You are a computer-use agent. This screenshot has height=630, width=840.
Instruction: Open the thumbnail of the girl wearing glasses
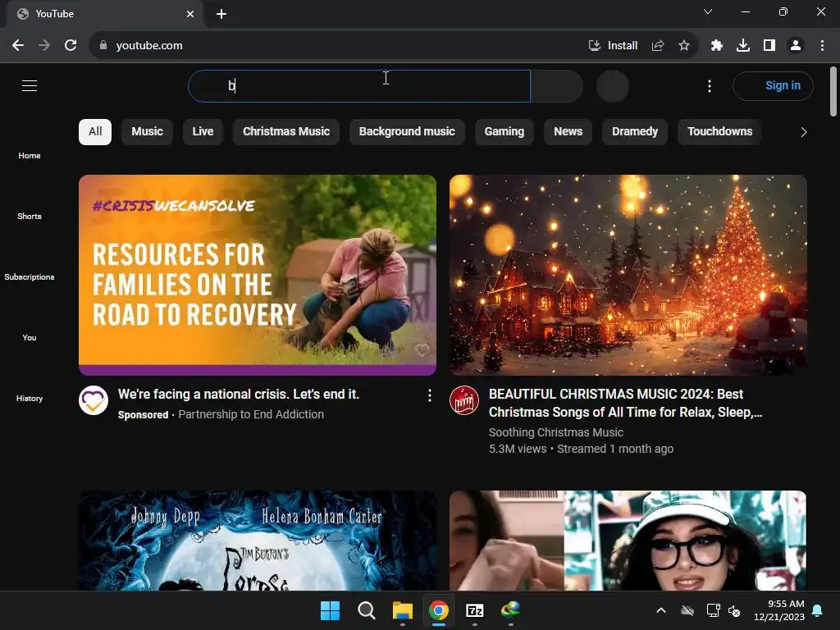click(628, 541)
